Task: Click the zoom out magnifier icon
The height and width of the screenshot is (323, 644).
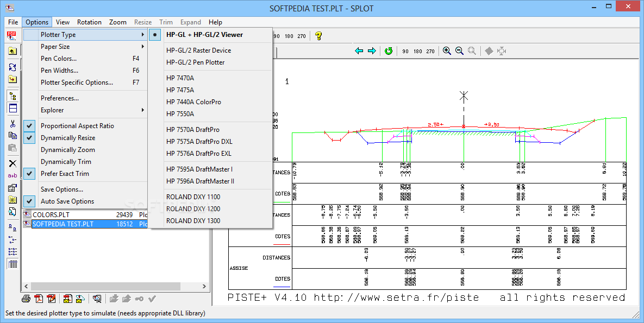Action: coord(459,51)
